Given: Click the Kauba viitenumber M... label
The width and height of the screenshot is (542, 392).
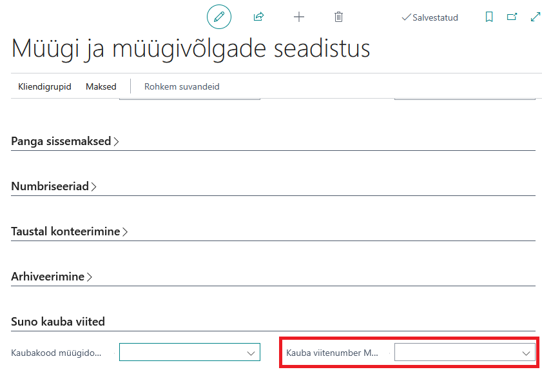Looking at the screenshot, I should pos(332,353).
